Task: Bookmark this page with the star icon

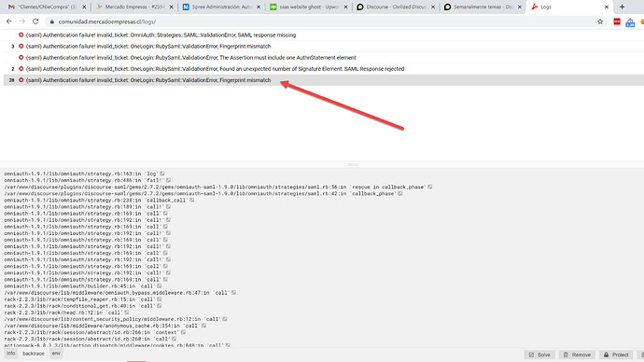Action: 600,21
